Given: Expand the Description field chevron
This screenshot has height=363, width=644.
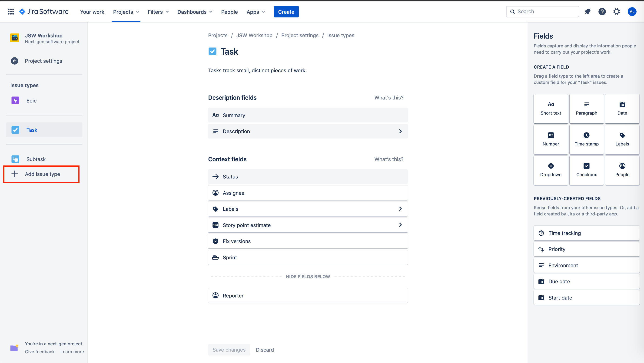Looking at the screenshot, I should pos(401,131).
